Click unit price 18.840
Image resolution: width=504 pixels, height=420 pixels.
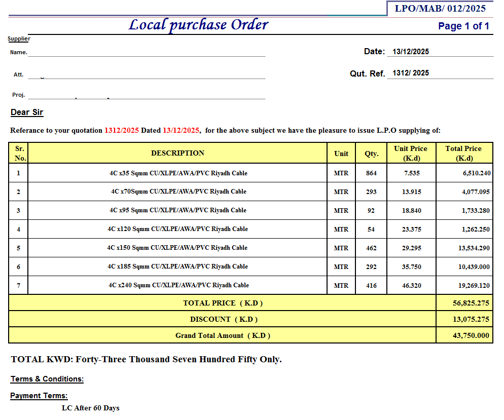tap(412, 211)
